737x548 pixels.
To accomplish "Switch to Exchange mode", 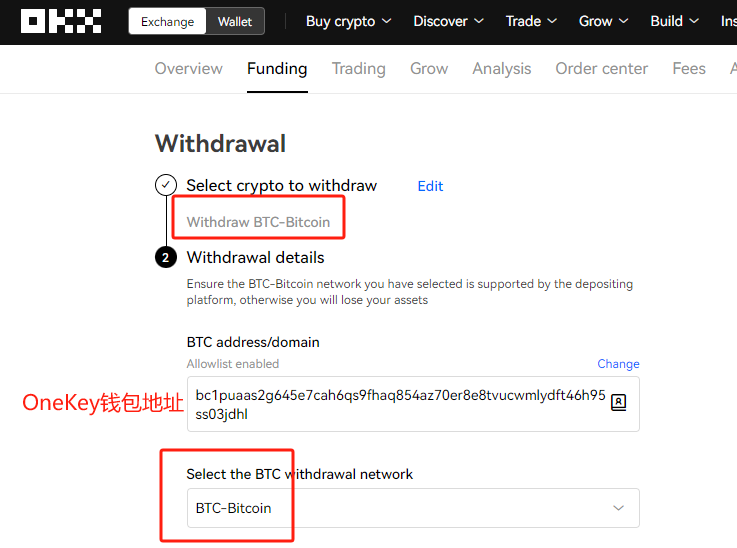I will [x=167, y=22].
